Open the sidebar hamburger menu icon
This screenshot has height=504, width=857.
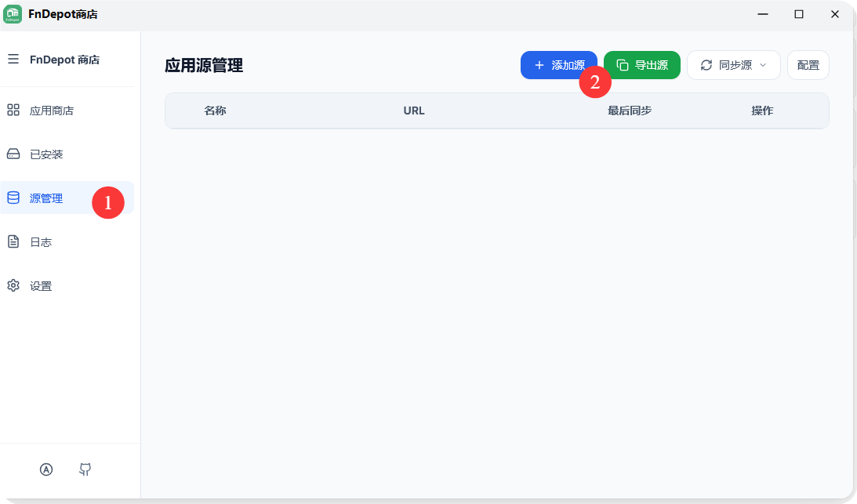click(13, 60)
